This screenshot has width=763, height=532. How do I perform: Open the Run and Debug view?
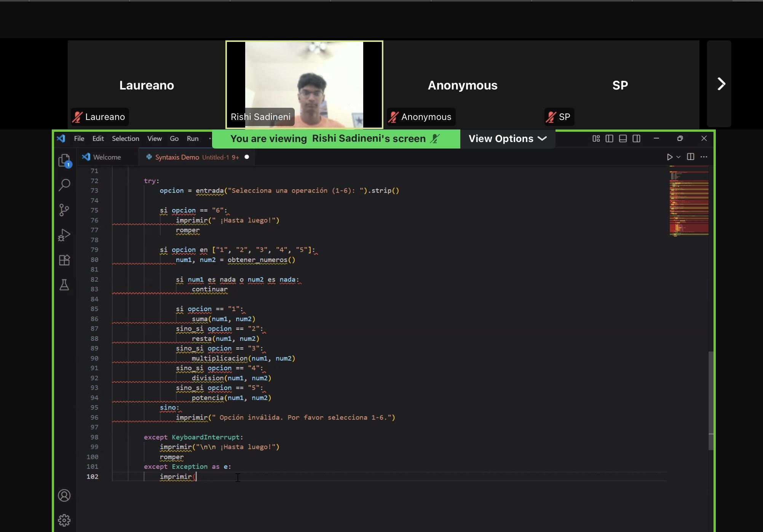pos(64,235)
